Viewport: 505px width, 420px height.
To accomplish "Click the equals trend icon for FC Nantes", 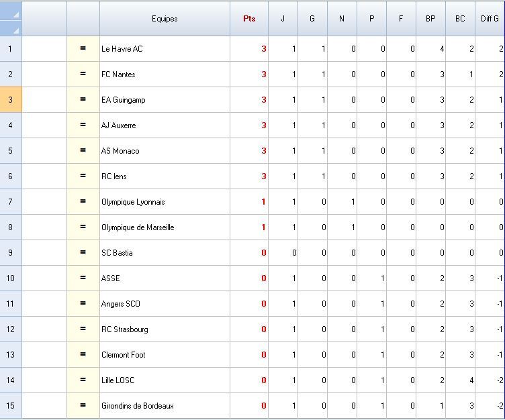I will (83, 74).
